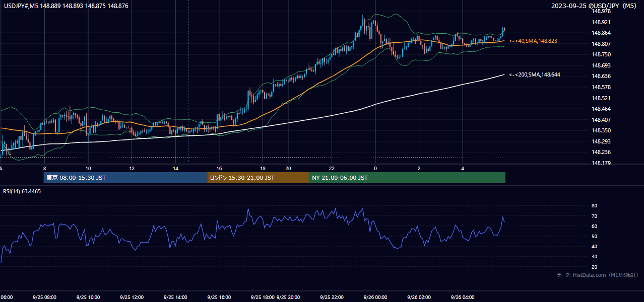Viewport: 644px width, 302px height.
Task: Click the '9/25 12:00' bottom time label
Action: point(132,297)
